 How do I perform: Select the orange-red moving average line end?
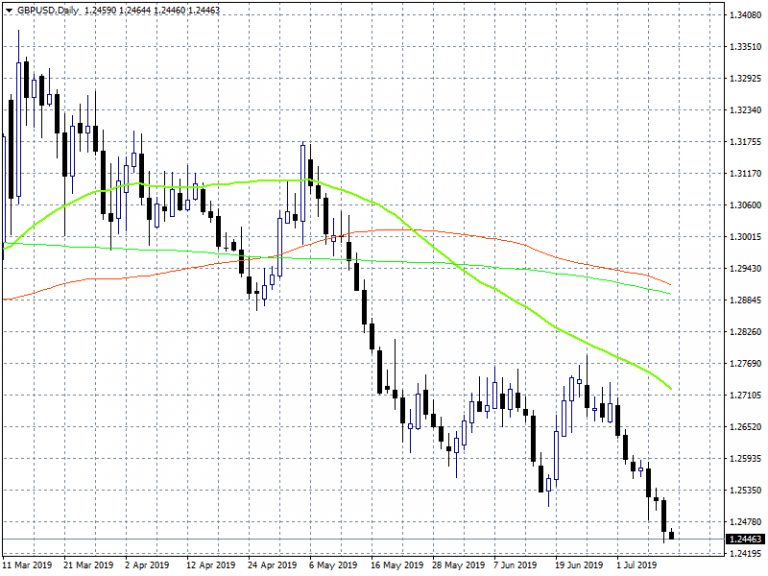pyautogui.click(x=669, y=284)
